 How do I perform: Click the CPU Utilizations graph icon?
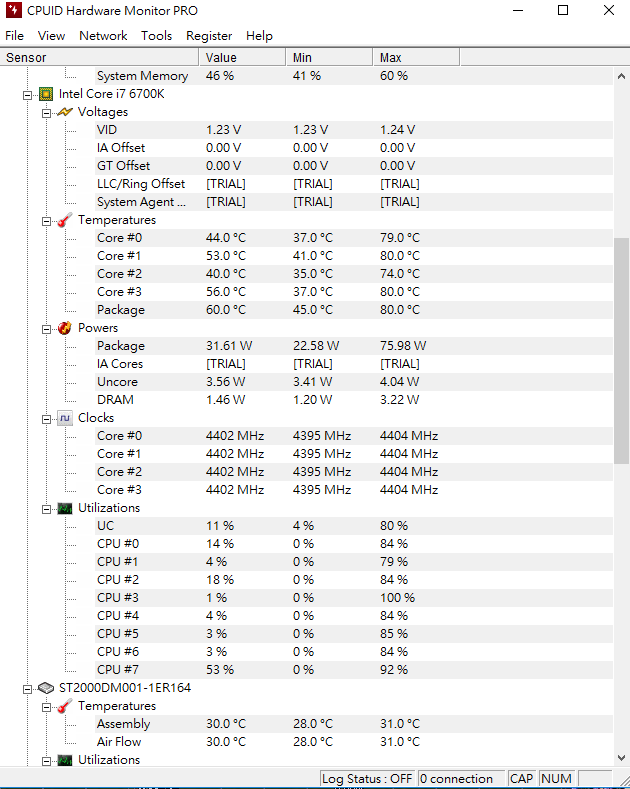pyautogui.click(x=65, y=508)
